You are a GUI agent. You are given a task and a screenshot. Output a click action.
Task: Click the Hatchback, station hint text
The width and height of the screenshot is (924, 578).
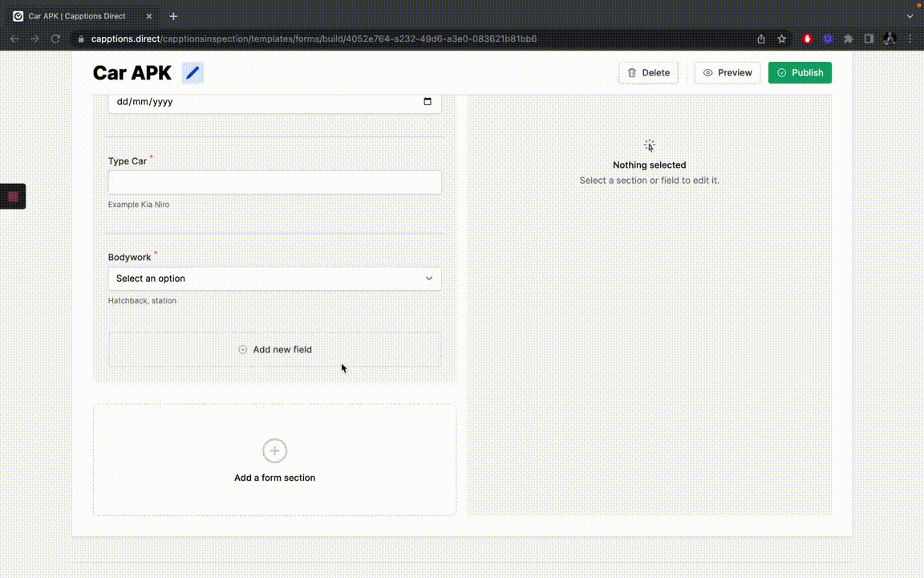tap(142, 301)
